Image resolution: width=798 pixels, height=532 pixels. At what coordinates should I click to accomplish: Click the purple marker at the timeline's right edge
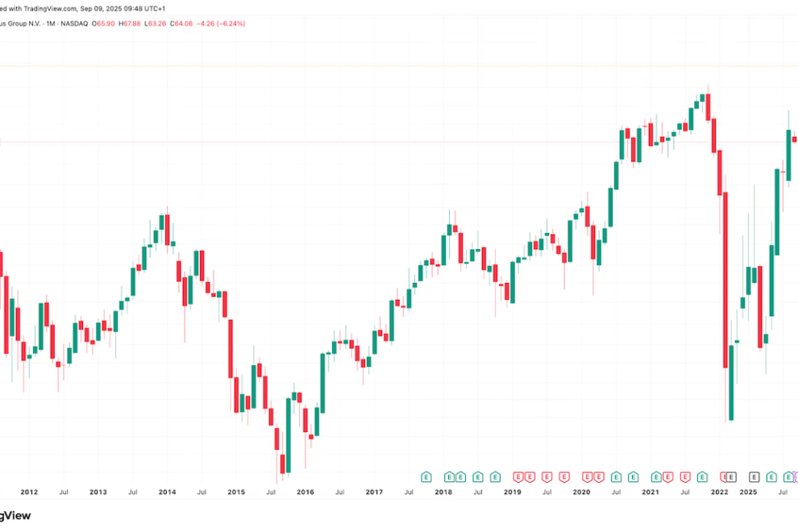click(x=796, y=477)
